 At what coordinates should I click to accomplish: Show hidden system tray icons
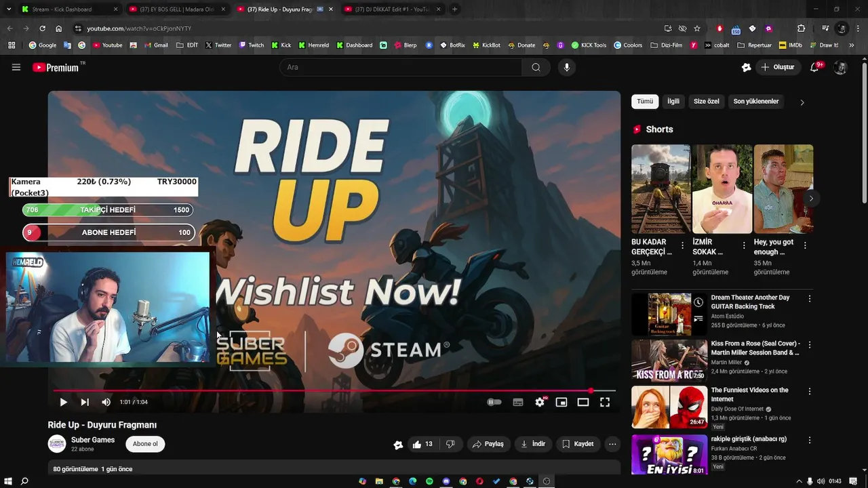(799, 481)
